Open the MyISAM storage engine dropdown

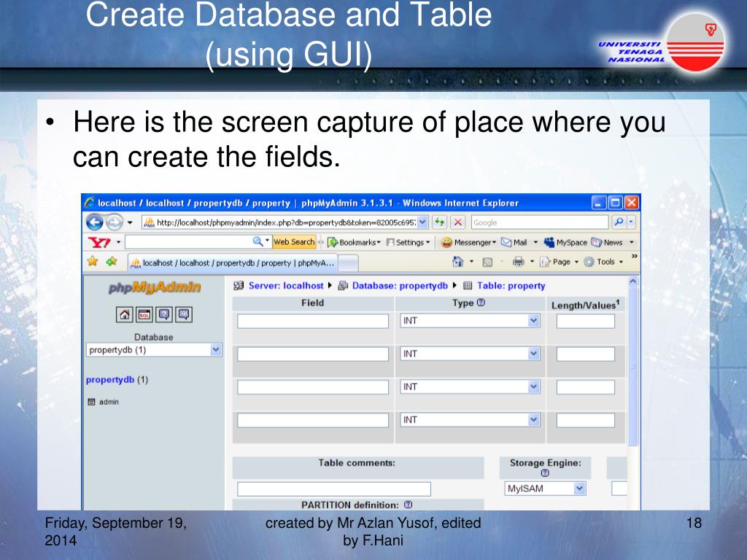pyautogui.click(x=579, y=489)
